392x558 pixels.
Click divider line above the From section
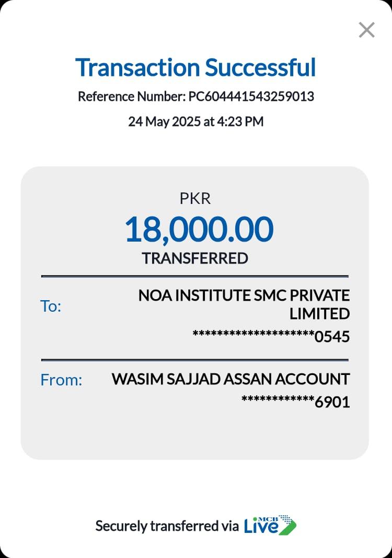pyautogui.click(x=194, y=360)
